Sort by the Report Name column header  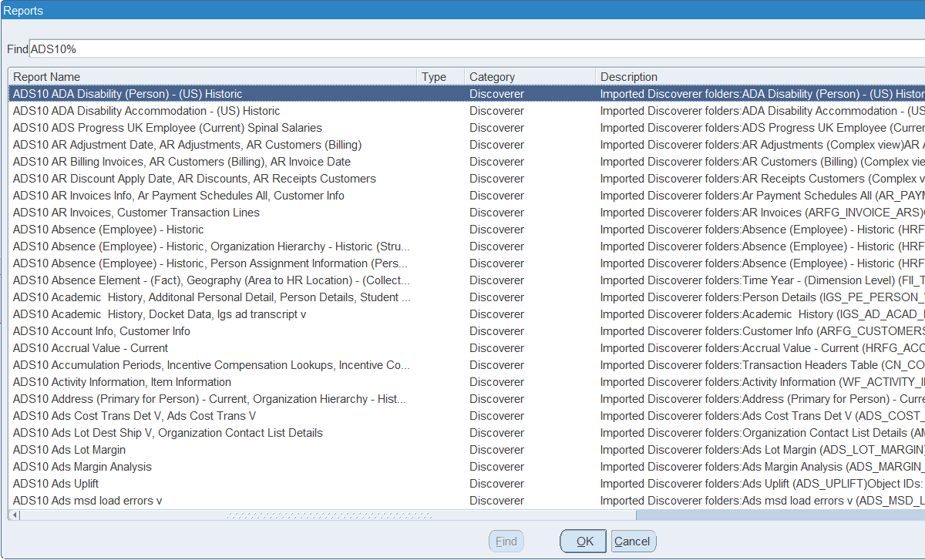pos(213,77)
